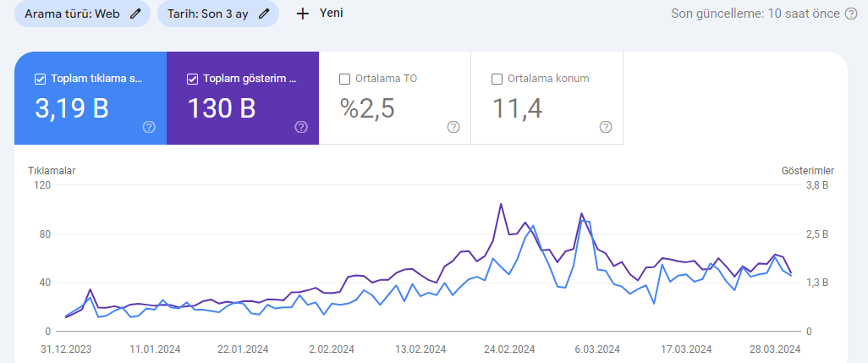The width and height of the screenshot is (868, 363).
Task: Open help icon on Ortalama TO card
Action: [x=453, y=127]
